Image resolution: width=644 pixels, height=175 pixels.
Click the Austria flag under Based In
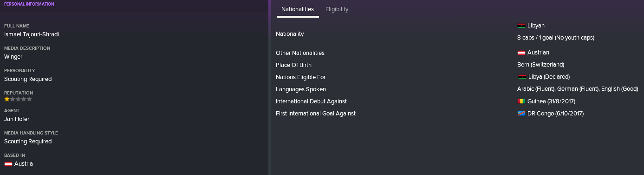pyautogui.click(x=8, y=164)
